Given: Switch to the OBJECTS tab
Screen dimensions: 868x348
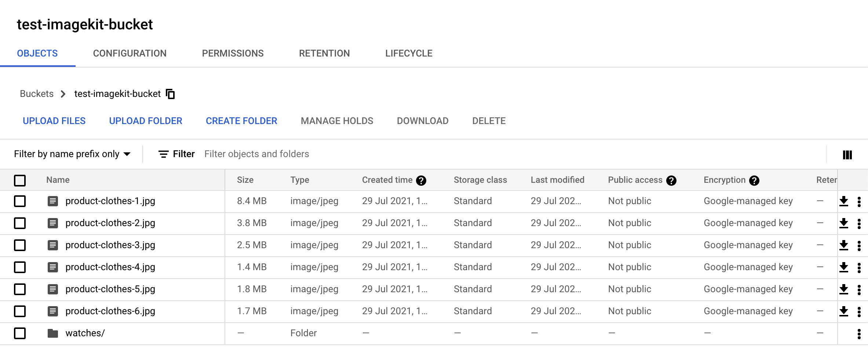Looking at the screenshot, I should (37, 54).
